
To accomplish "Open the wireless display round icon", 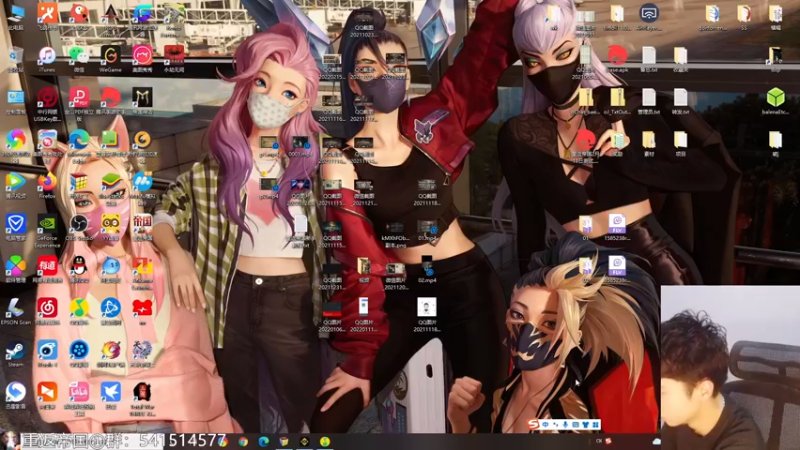I will coord(648,13).
